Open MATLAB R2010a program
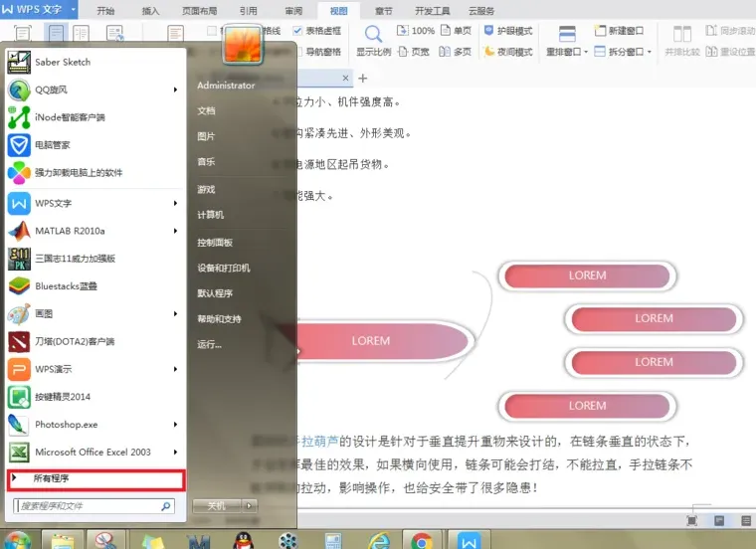The height and width of the screenshot is (549, 756). (x=95, y=231)
